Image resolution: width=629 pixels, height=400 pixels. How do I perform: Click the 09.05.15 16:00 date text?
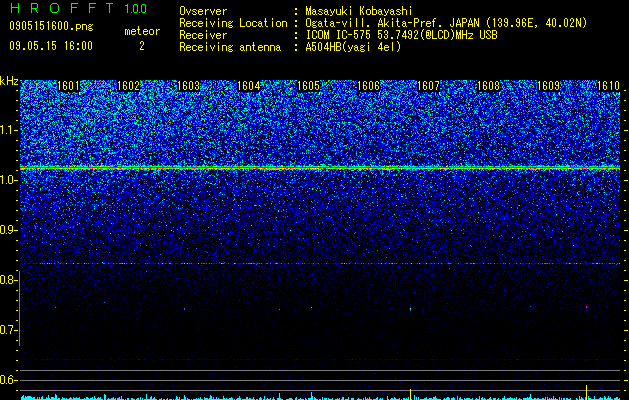pyautogui.click(x=51, y=46)
